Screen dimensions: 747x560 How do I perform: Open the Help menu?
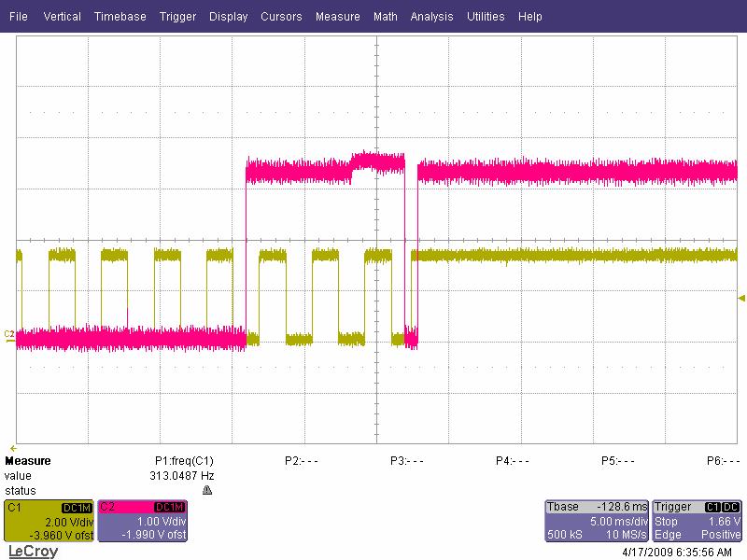[529, 16]
